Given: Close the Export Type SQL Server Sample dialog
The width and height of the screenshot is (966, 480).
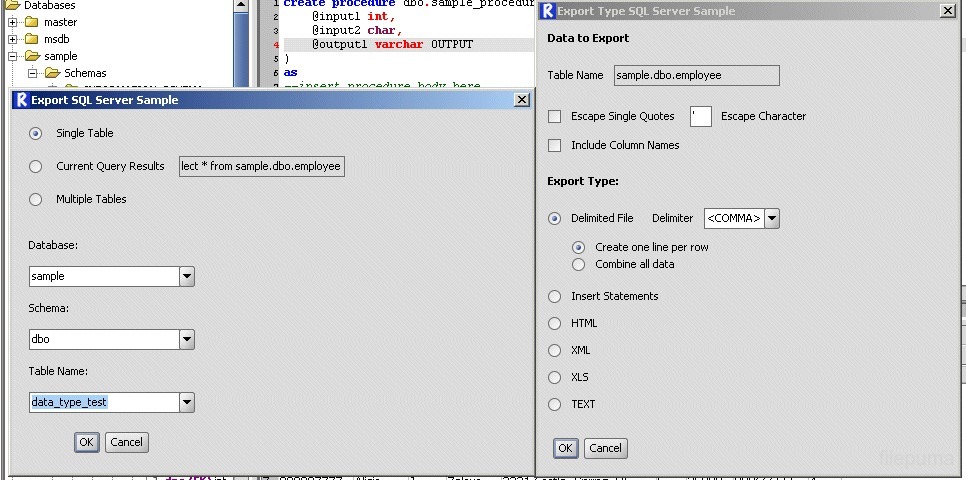Looking at the screenshot, I should pyautogui.click(x=948, y=10).
